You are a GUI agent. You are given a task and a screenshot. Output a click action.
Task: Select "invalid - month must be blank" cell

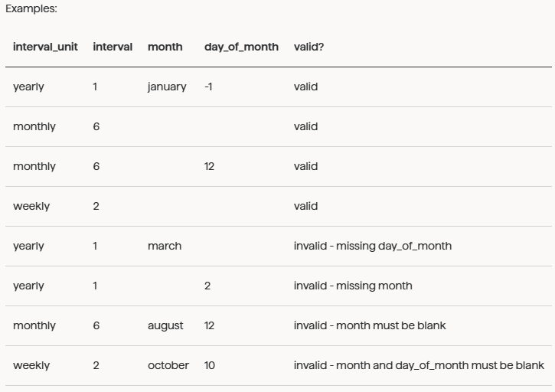369,325
